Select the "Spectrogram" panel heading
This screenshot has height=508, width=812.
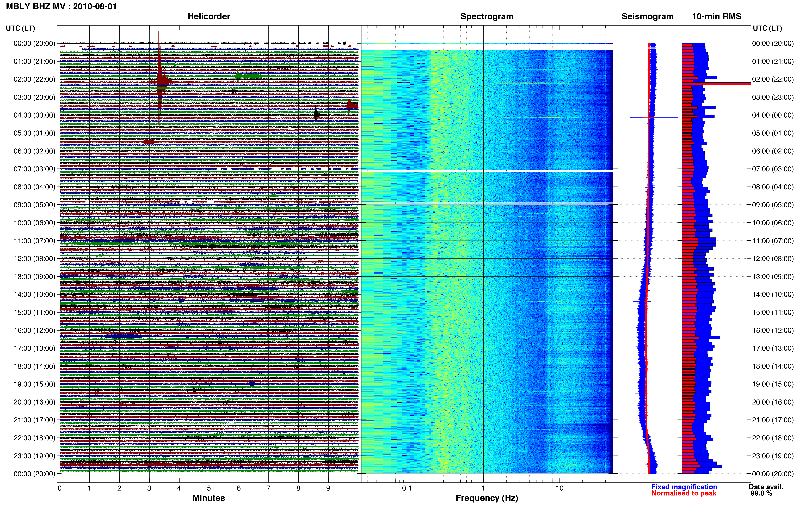487,16
